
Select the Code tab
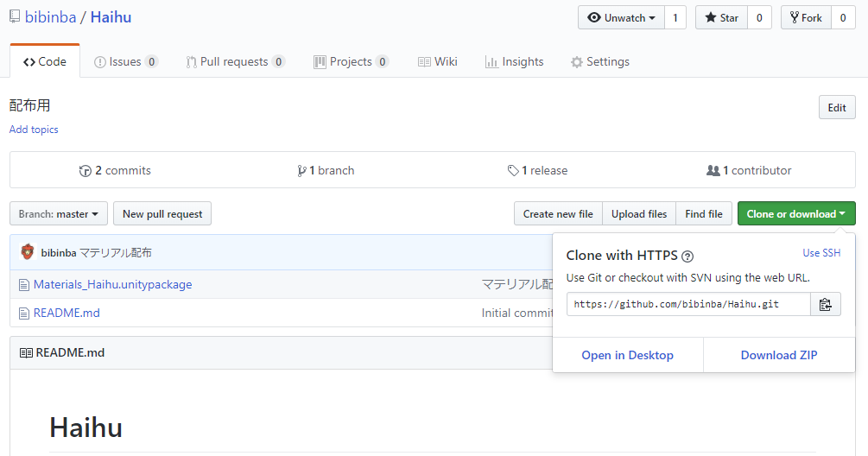(x=45, y=61)
